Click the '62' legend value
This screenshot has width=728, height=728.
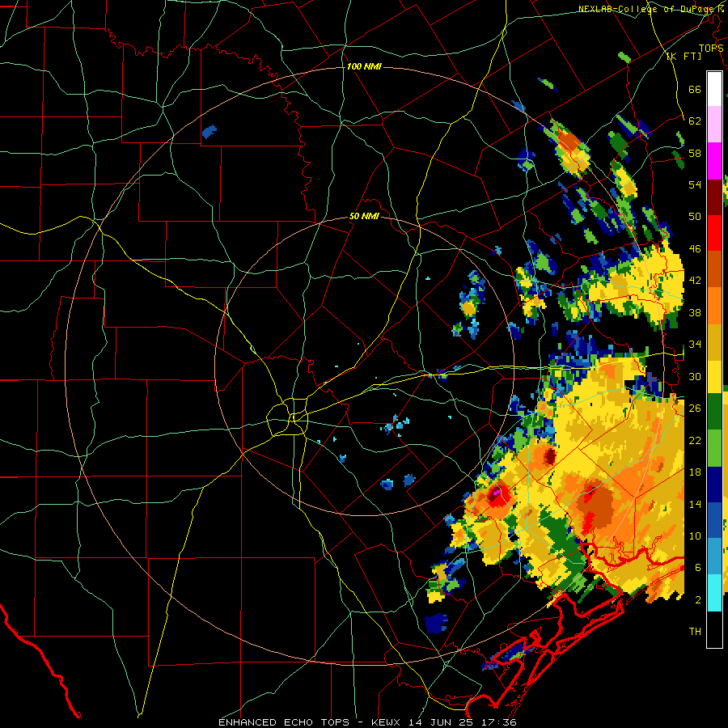(695, 121)
